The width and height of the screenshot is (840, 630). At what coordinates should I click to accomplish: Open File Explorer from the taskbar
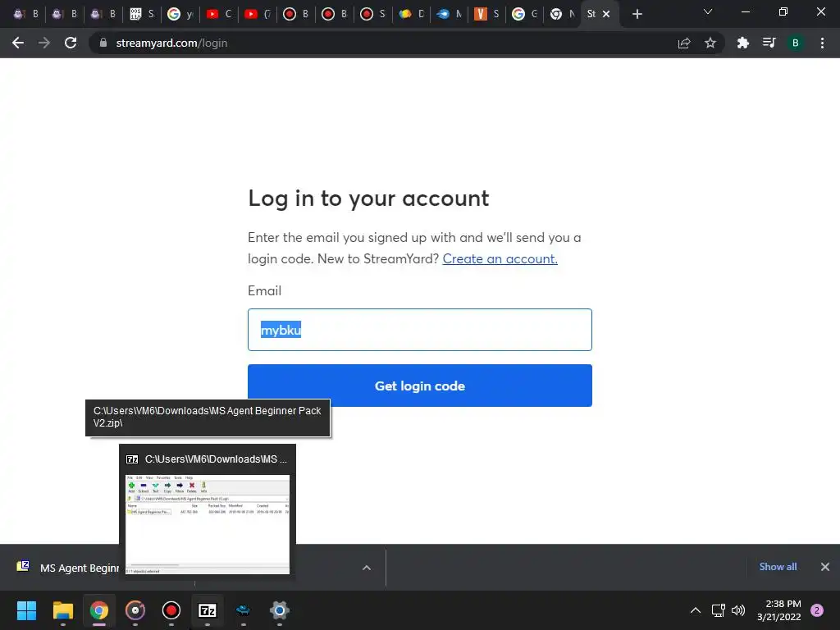62,610
